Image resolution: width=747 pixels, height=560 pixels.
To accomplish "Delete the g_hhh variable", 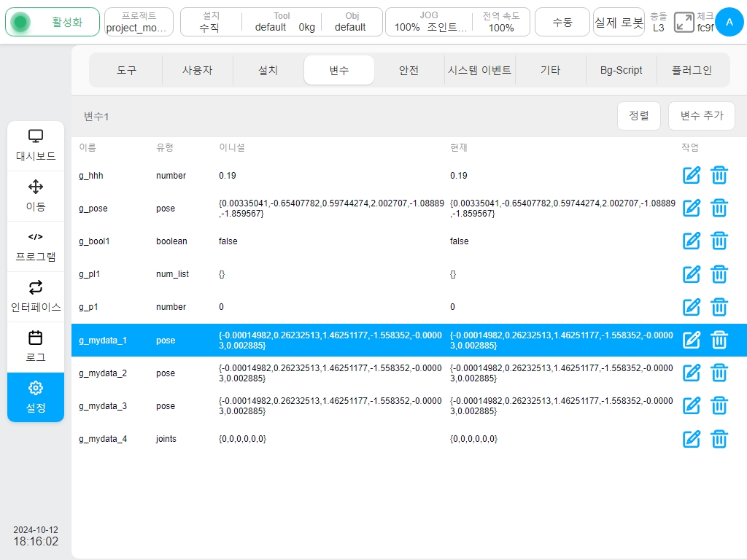I will [x=719, y=175].
